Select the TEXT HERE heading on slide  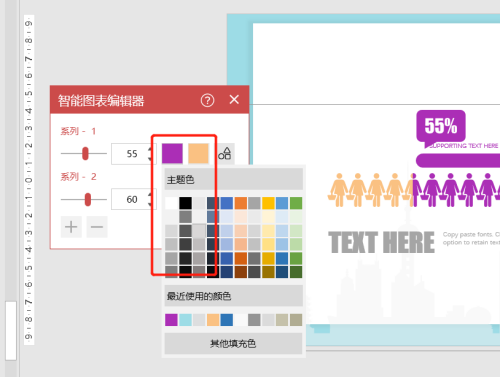382,242
